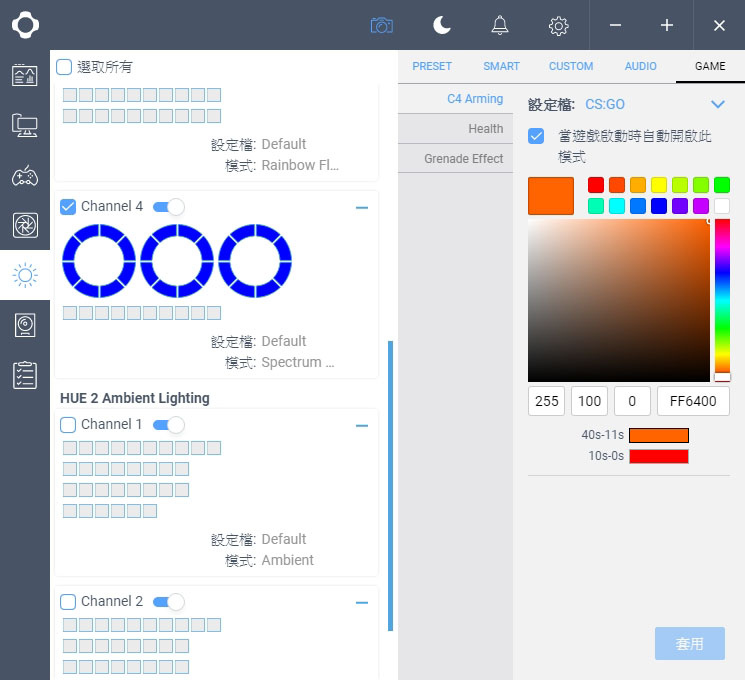Toggle night mode moon icon
The image size is (745, 680).
(x=442, y=25)
